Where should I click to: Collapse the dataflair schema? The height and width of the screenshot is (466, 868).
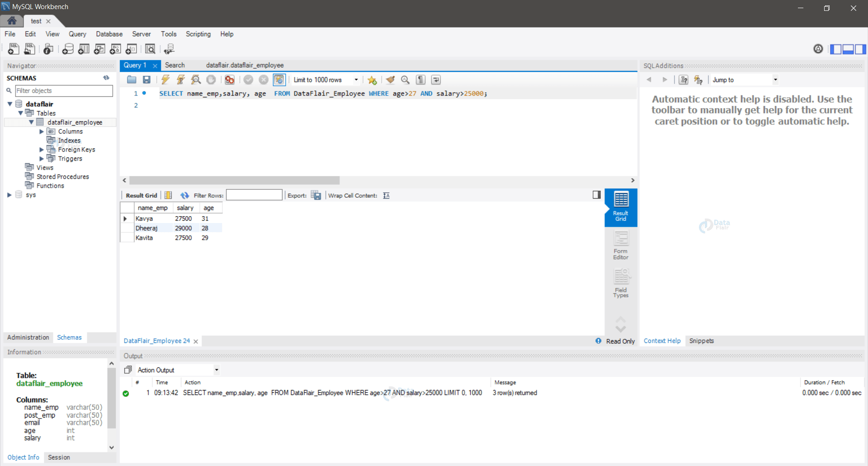9,104
